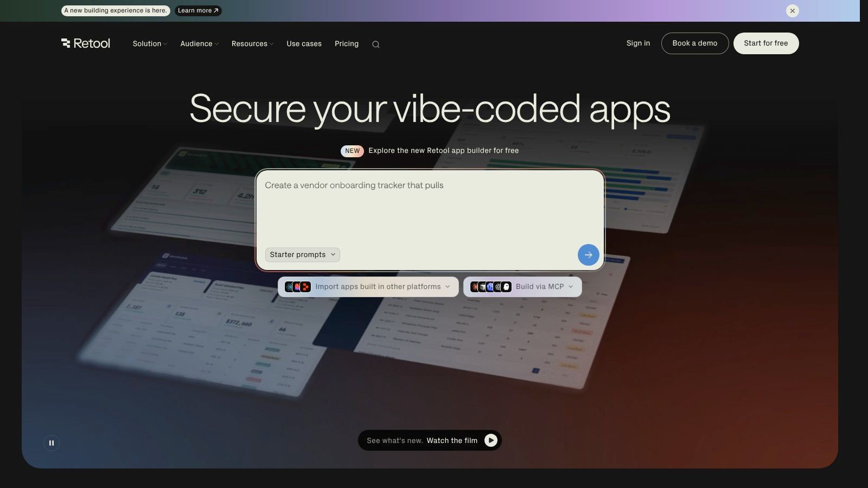Pause the background video
Image resolution: width=868 pixels, height=488 pixels.
[52, 443]
